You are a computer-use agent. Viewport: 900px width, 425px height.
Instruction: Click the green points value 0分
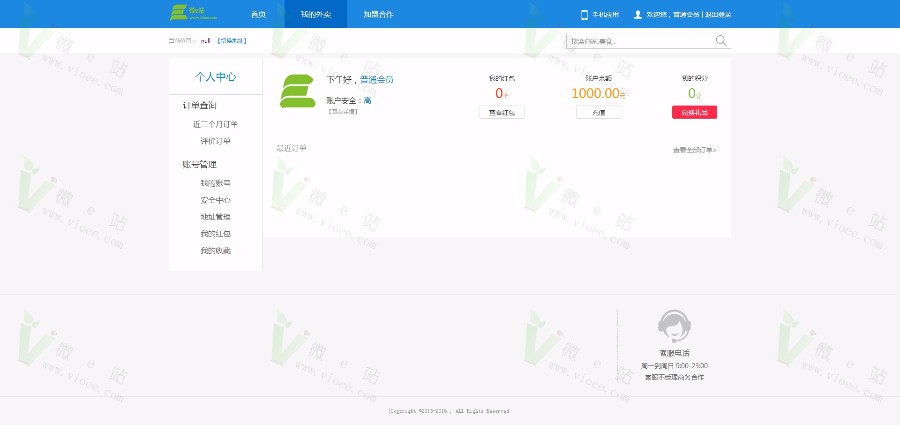coord(695,94)
